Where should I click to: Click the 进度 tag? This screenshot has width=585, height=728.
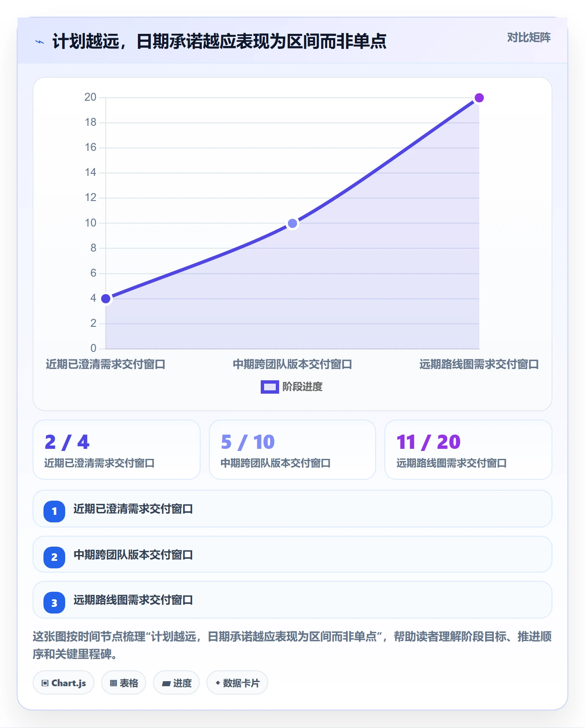pyautogui.click(x=176, y=683)
